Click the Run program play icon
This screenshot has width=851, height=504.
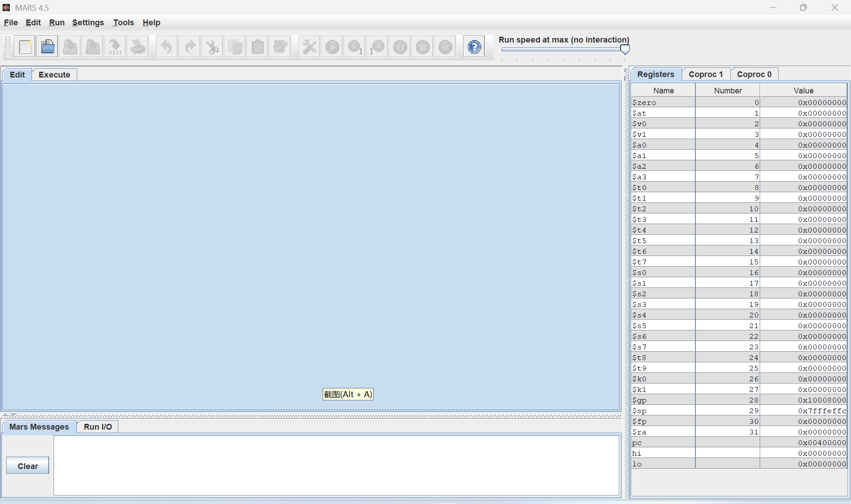332,47
